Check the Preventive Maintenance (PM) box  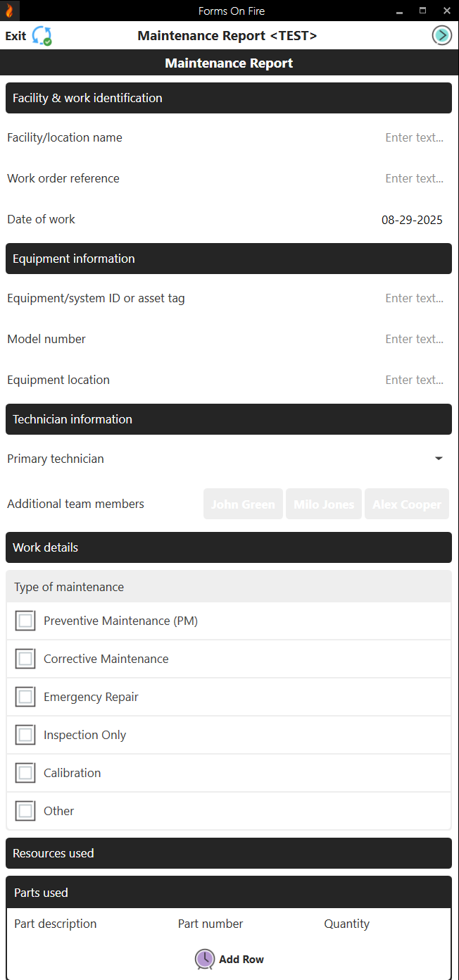(25, 621)
